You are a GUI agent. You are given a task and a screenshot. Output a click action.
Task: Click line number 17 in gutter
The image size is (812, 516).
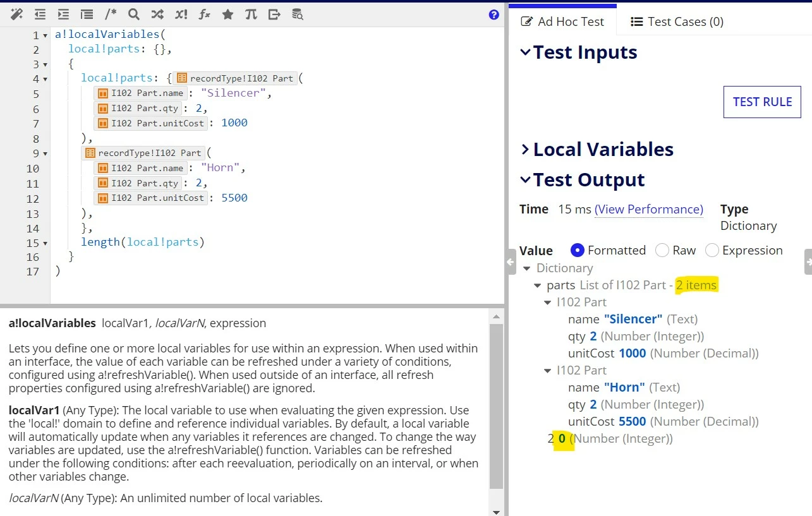(x=33, y=272)
